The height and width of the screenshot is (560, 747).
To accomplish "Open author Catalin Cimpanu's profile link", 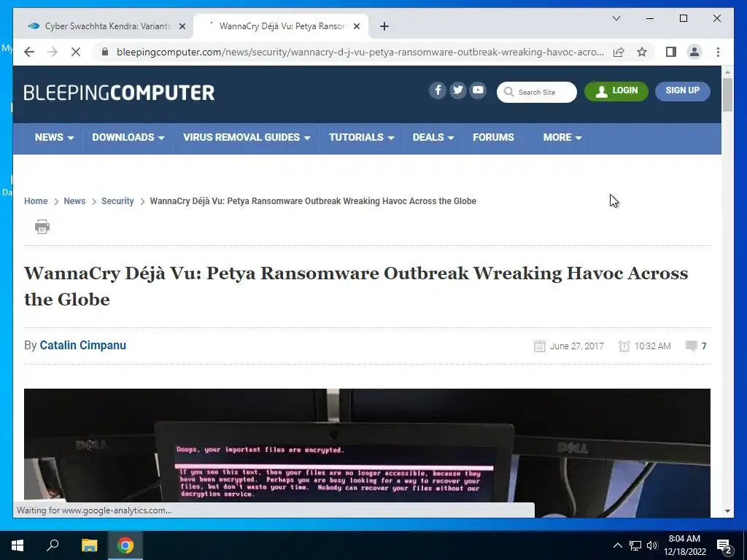I will click(x=83, y=345).
